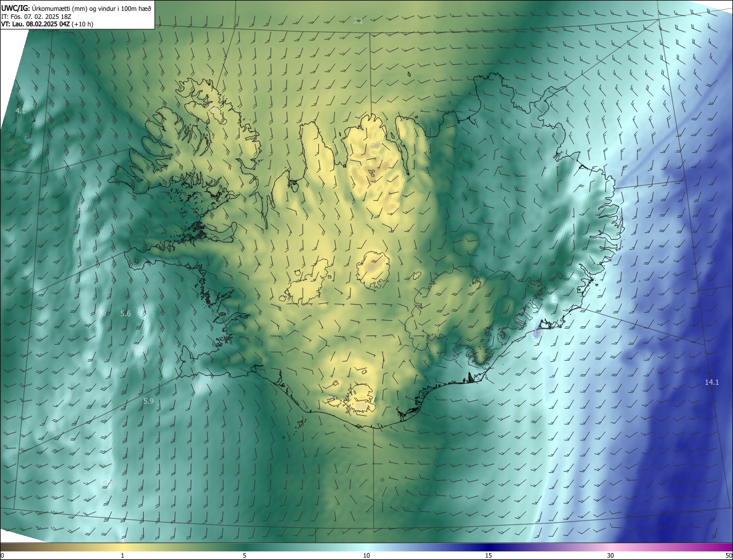Click the colorbar tick label 0
This screenshot has height=560, width=733.
[x=2, y=555]
